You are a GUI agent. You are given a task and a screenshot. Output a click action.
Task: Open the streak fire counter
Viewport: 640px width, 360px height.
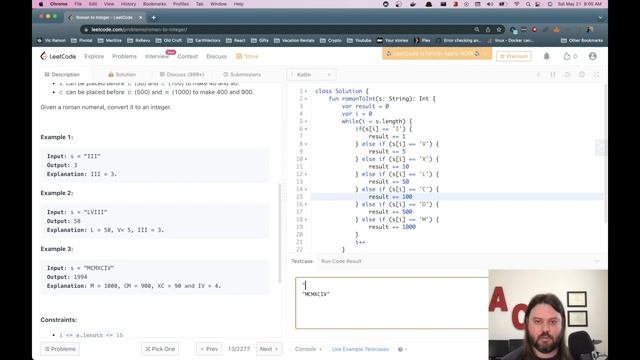(570, 56)
